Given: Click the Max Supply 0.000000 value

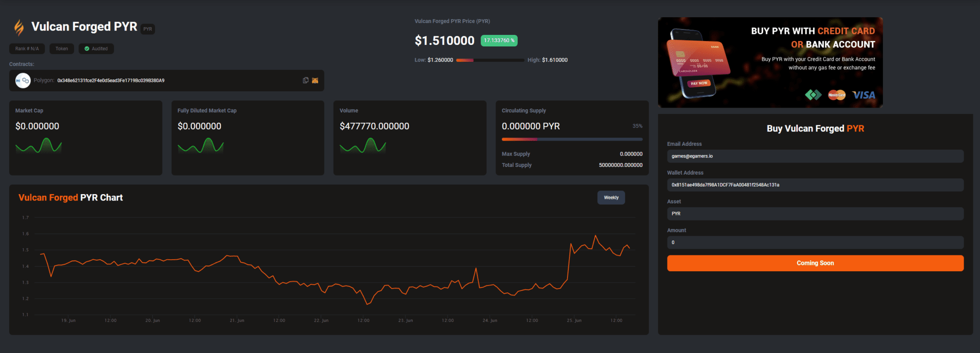Looking at the screenshot, I should point(631,154).
